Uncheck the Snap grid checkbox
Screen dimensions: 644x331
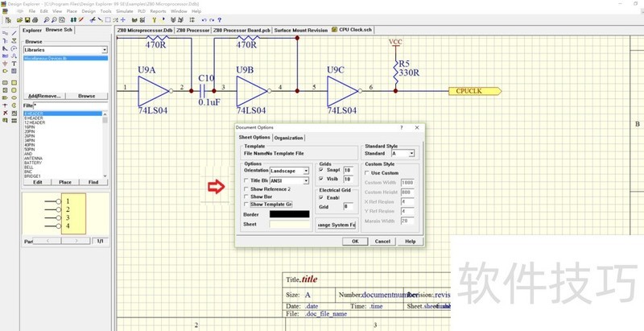point(322,171)
